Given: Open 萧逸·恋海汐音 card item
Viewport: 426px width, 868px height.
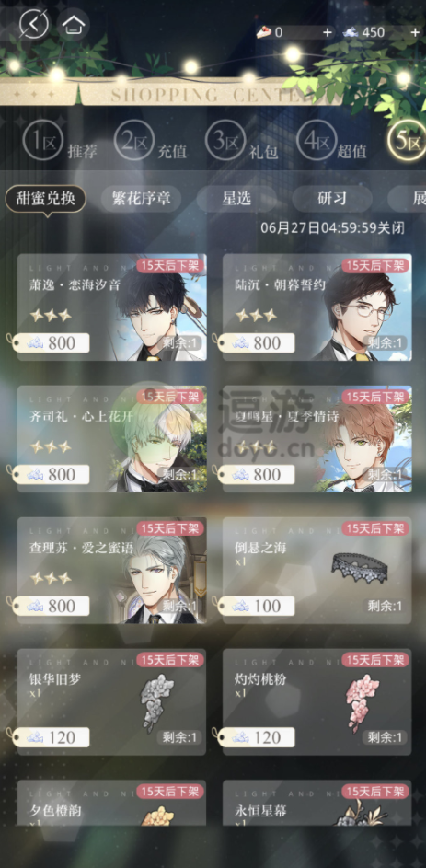Looking at the screenshot, I should [111, 307].
